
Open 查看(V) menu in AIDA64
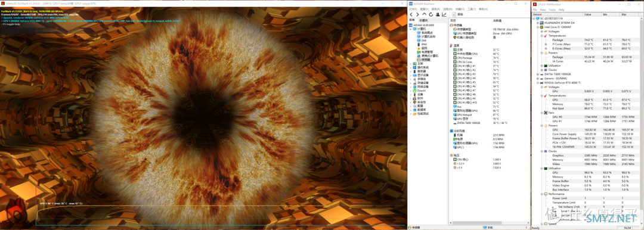click(425, 9)
